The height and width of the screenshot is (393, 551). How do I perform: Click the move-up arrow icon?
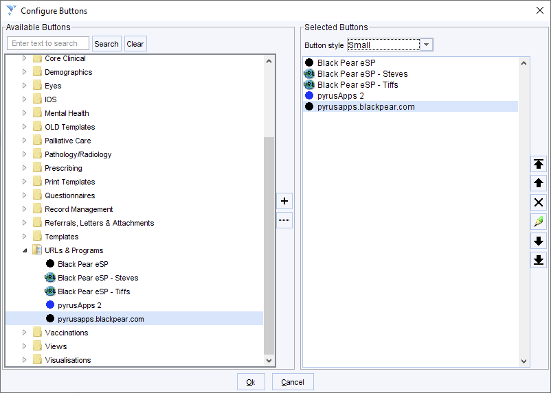tap(538, 183)
